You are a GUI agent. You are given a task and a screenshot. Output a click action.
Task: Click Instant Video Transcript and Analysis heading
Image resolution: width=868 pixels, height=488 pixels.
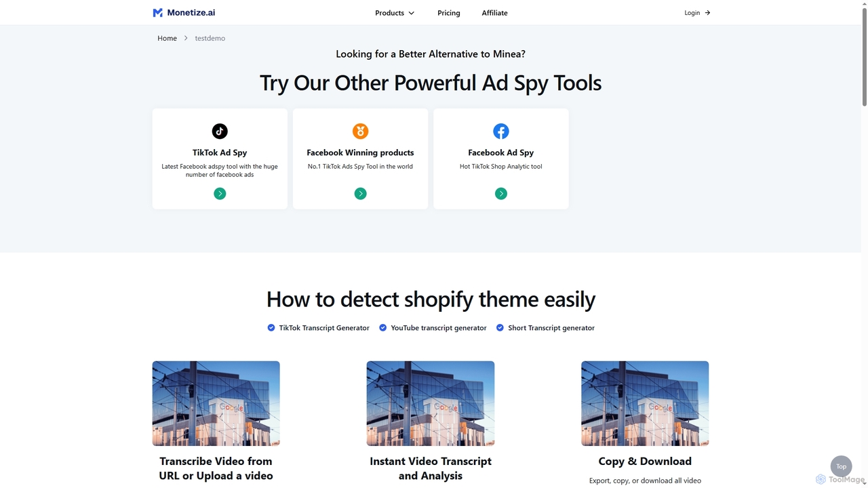click(x=431, y=468)
